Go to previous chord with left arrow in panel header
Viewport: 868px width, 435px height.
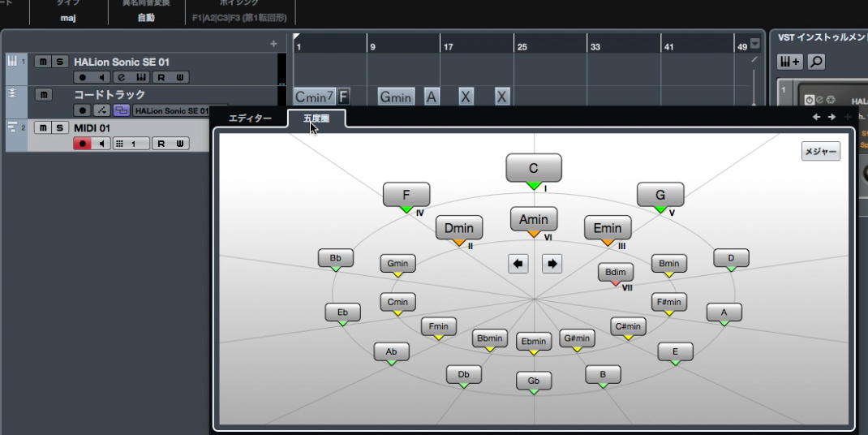816,117
